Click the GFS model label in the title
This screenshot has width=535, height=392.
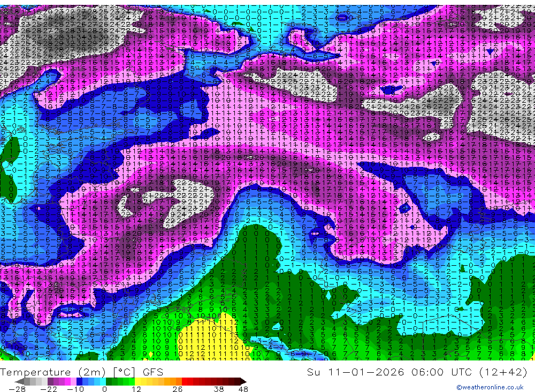click(153, 372)
